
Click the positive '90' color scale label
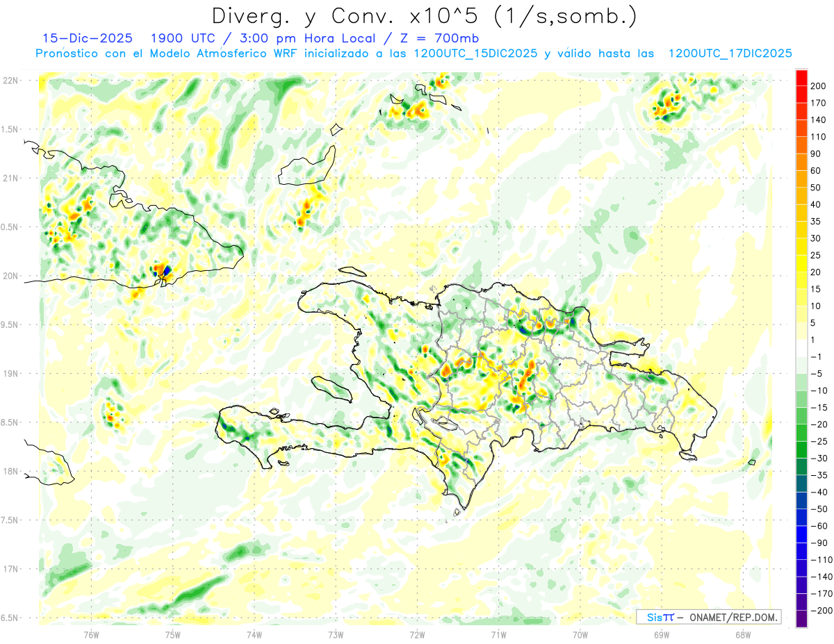[x=817, y=154]
